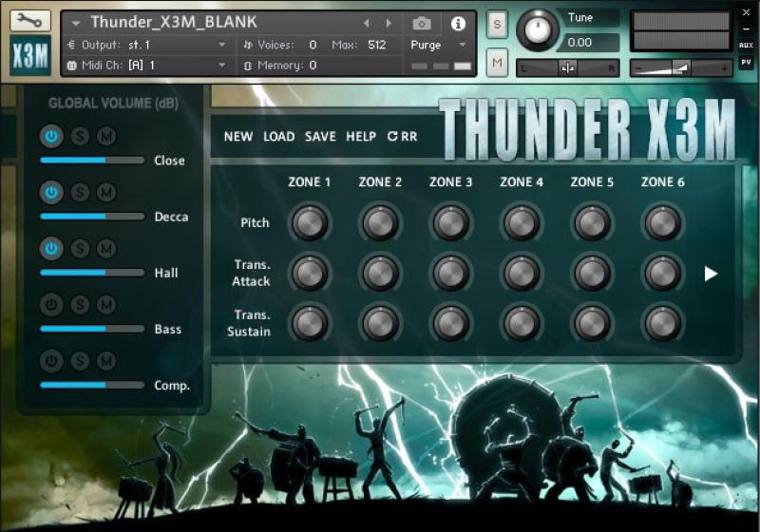Solo the Comp. channel

[80, 361]
